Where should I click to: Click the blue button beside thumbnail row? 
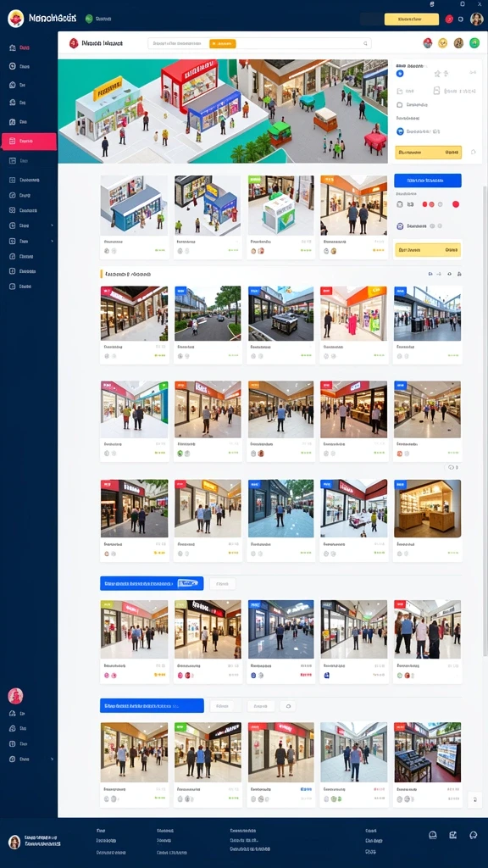[428, 181]
